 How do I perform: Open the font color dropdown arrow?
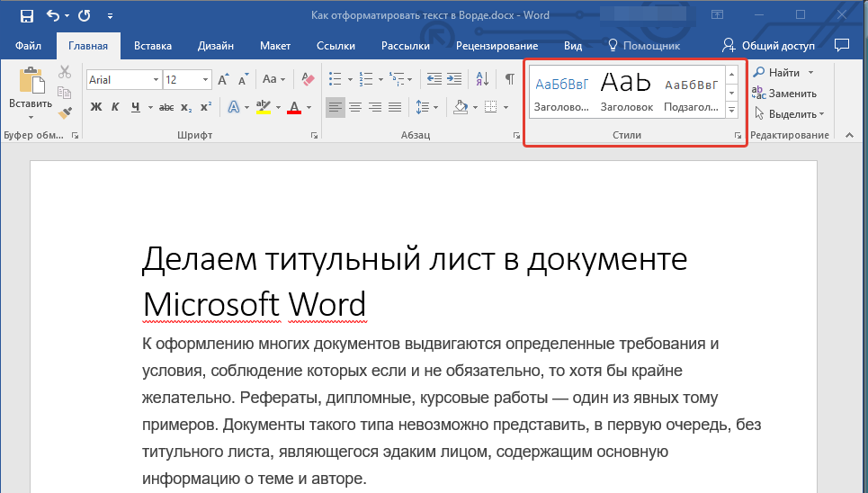click(309, 107)
